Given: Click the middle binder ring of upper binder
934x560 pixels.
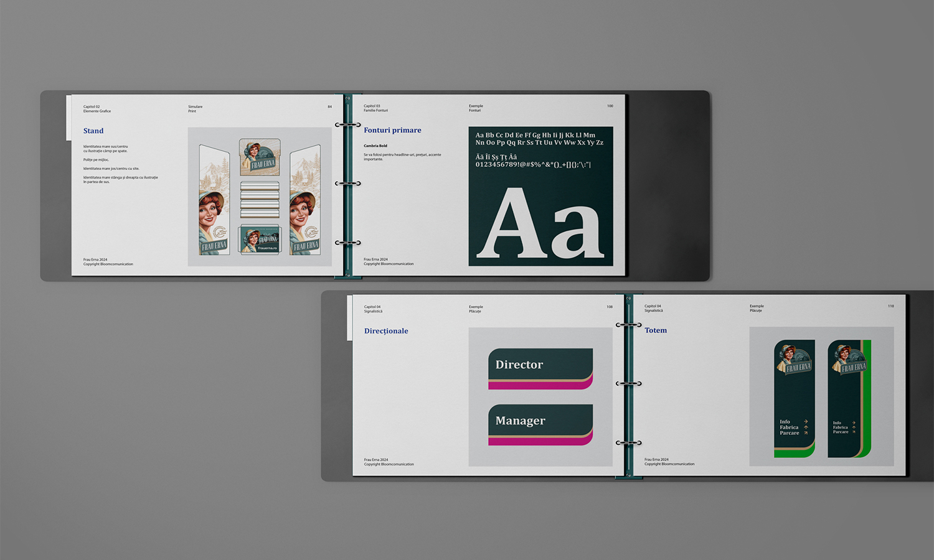Looking at the screenshot, I should coord(347,184).
